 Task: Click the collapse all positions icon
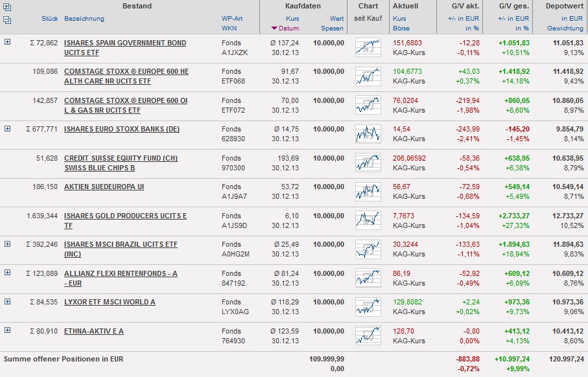(x=7, y=20)
